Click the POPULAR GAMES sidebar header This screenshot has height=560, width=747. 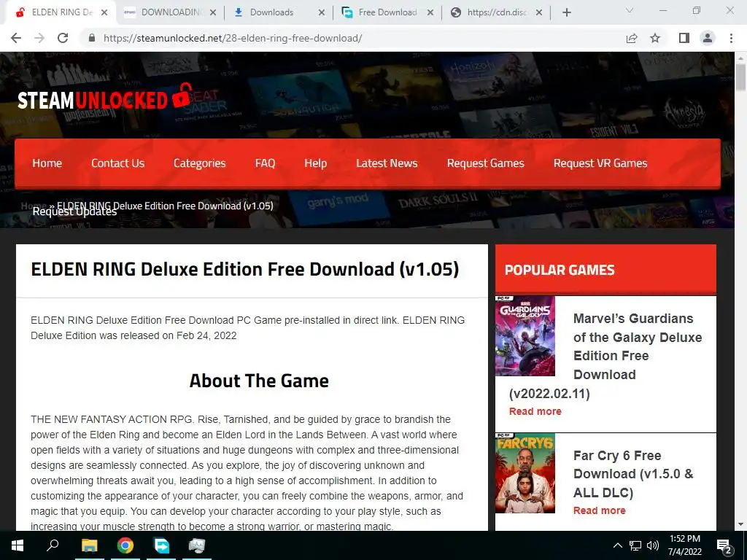point(560,270)
